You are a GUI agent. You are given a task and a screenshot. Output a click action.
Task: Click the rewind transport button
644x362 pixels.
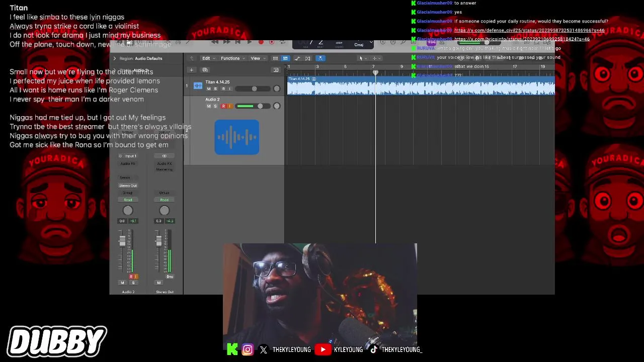point(214,42)
